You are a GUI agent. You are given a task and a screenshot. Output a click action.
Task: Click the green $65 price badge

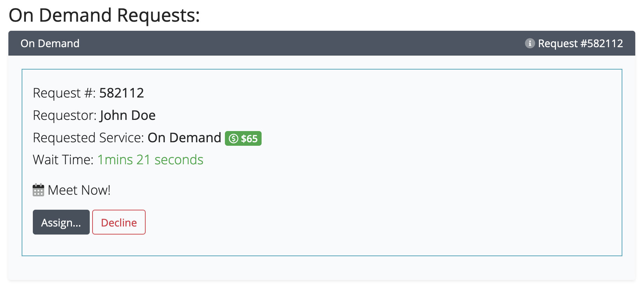tap(243, 138)
